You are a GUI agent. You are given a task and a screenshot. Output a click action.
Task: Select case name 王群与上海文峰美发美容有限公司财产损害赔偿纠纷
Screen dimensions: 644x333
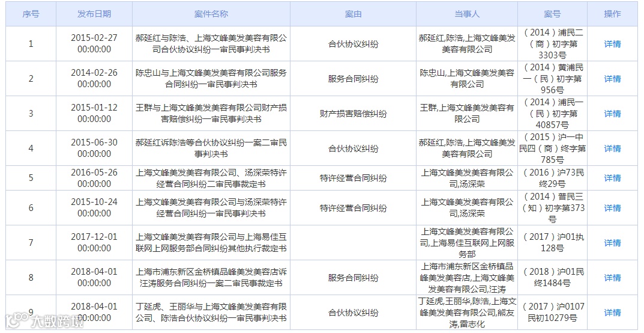tap(211, 114)
